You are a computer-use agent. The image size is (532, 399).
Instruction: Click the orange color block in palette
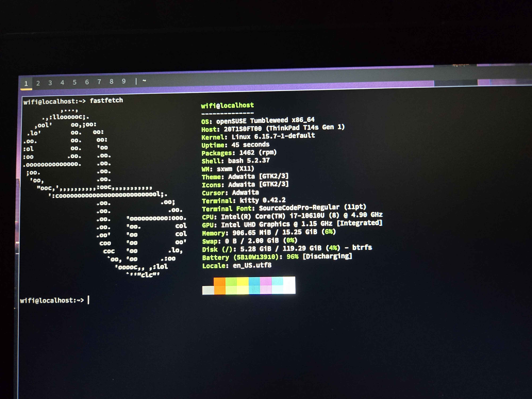pyautogui.click(x=220, y=286)
